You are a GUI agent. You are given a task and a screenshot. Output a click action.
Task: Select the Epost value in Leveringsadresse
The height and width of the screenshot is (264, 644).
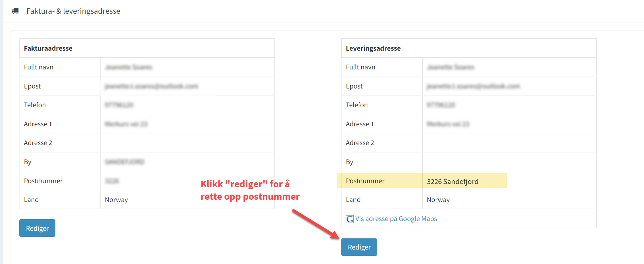(473, 86)
